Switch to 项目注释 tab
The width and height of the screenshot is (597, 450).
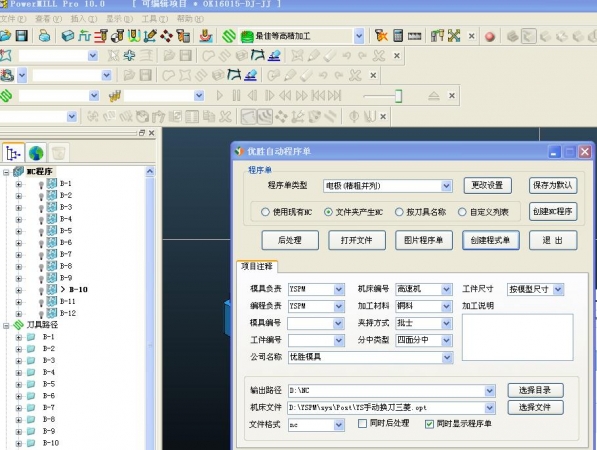[257, 266]
